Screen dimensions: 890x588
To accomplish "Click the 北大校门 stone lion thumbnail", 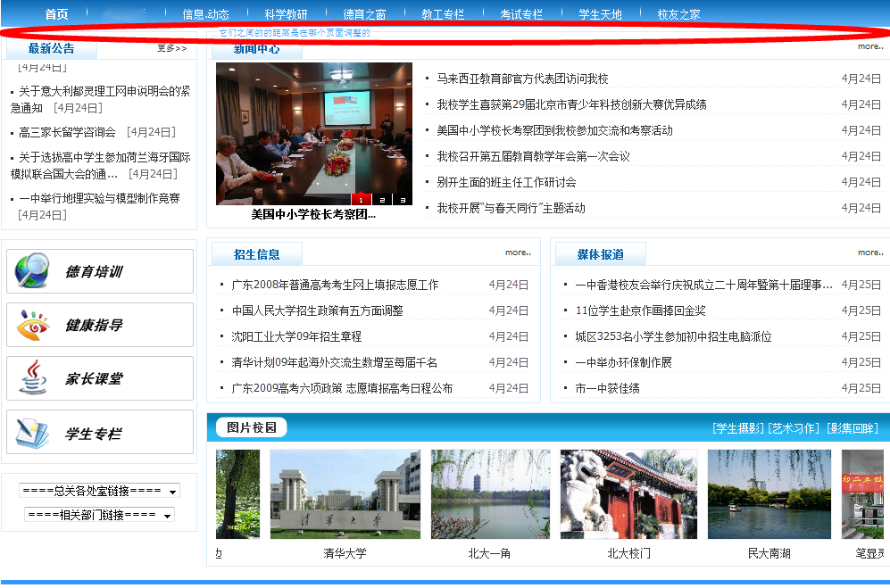I will tap(628, 493).
